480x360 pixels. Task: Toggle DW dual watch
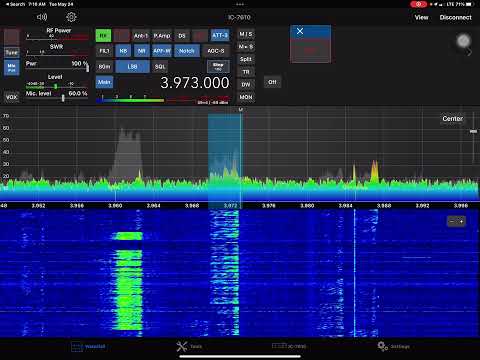point(246,85)
